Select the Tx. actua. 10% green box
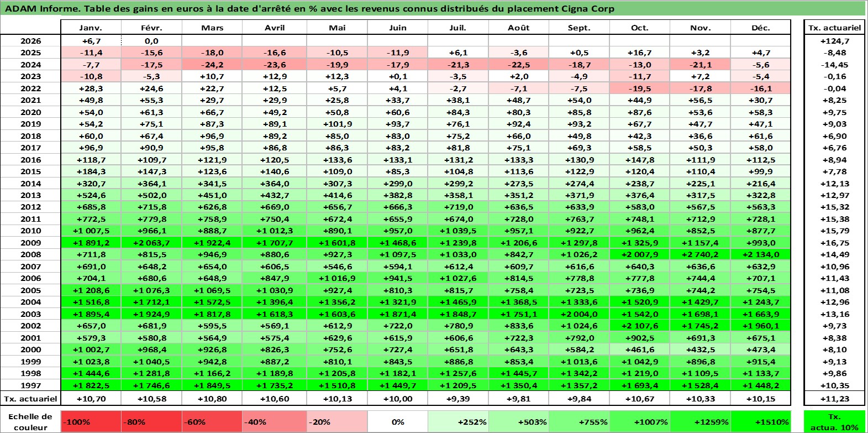868x433 pixels. tap(834, 421)
